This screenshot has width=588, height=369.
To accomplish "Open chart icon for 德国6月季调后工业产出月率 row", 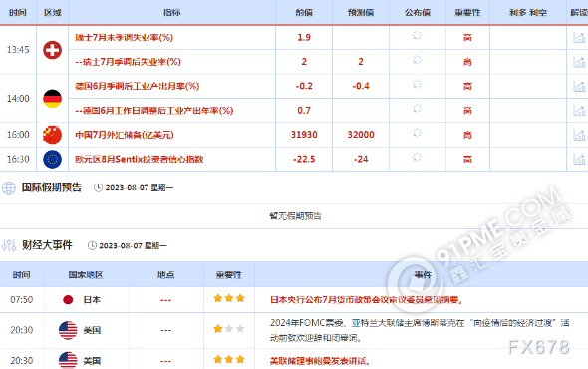I will [579, 86].
